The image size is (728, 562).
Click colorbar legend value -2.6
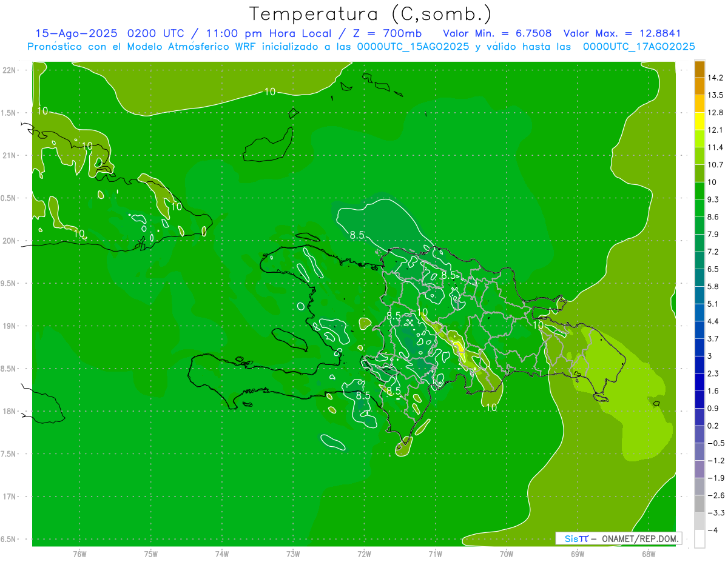(716, 495)
